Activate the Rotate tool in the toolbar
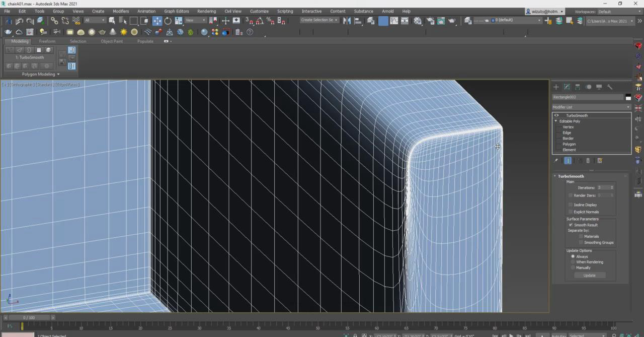This screenshot has width=644, height=337. [168, 21]
